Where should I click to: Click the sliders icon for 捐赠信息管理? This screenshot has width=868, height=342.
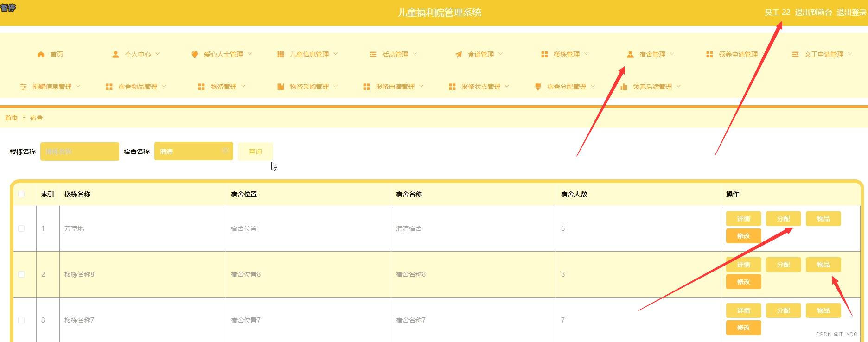pos(23,87)
